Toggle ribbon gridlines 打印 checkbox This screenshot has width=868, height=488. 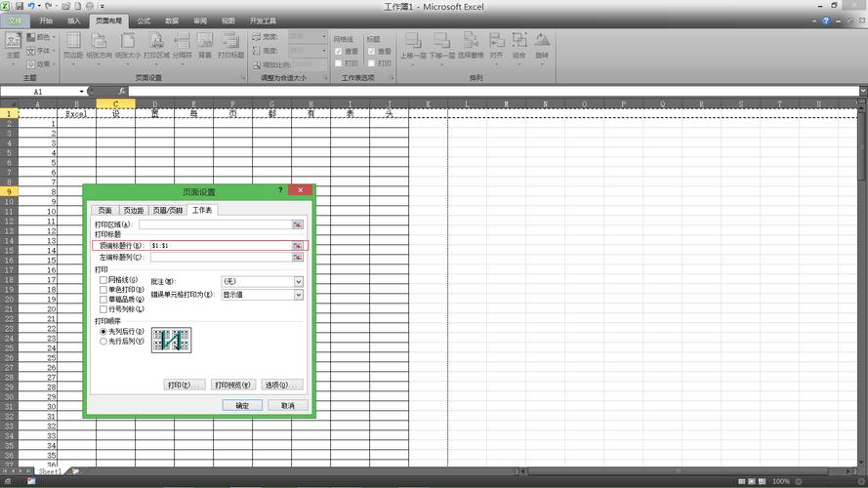click(x=338, y=63)
